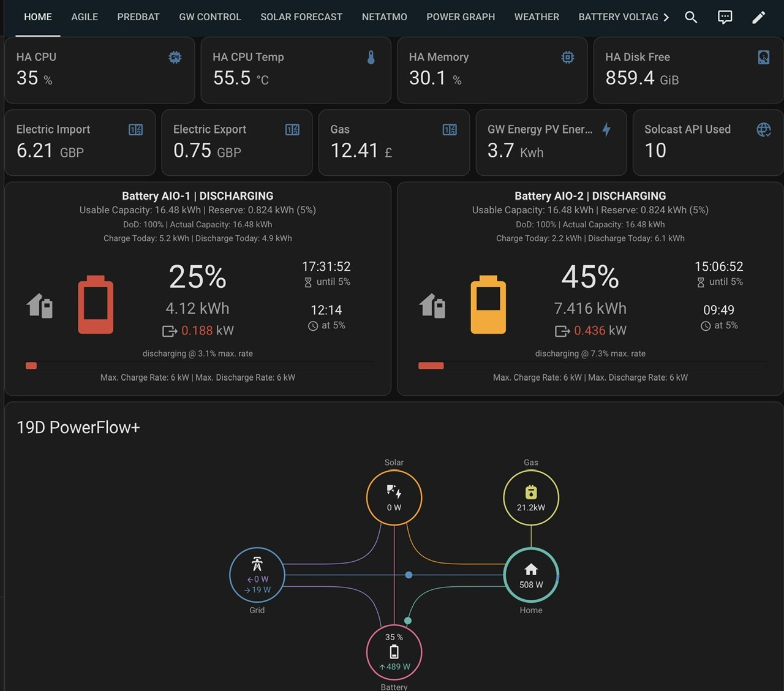Select the Home node showing 508 W
Viewport: 784px width, 691px height.
pyautogui.click(x=531, y=575)
